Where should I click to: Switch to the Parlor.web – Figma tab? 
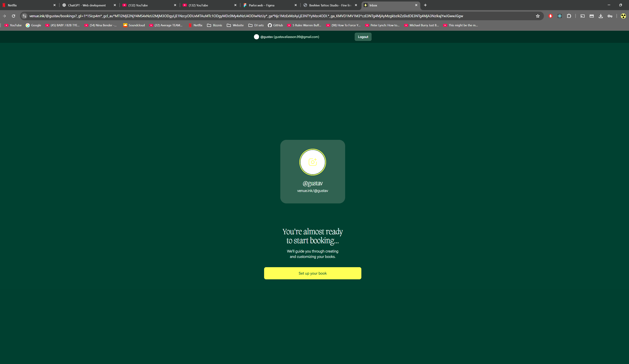261,5
